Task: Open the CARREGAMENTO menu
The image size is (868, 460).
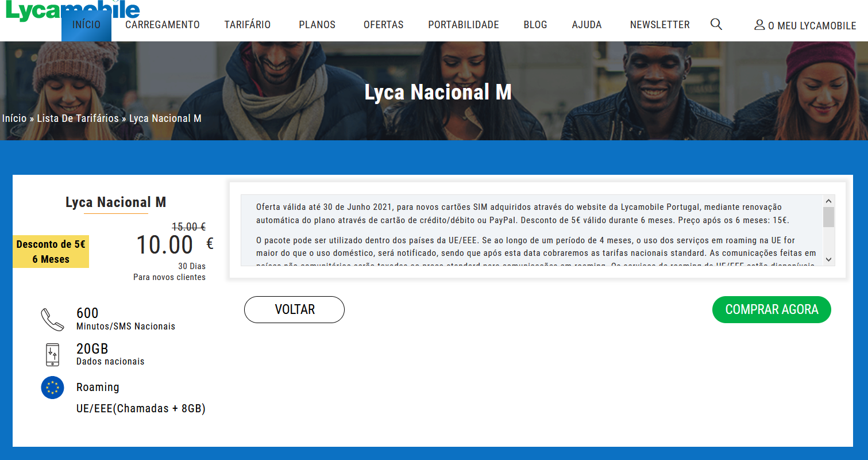Action: pyautogui.click(x=163, y=25)
